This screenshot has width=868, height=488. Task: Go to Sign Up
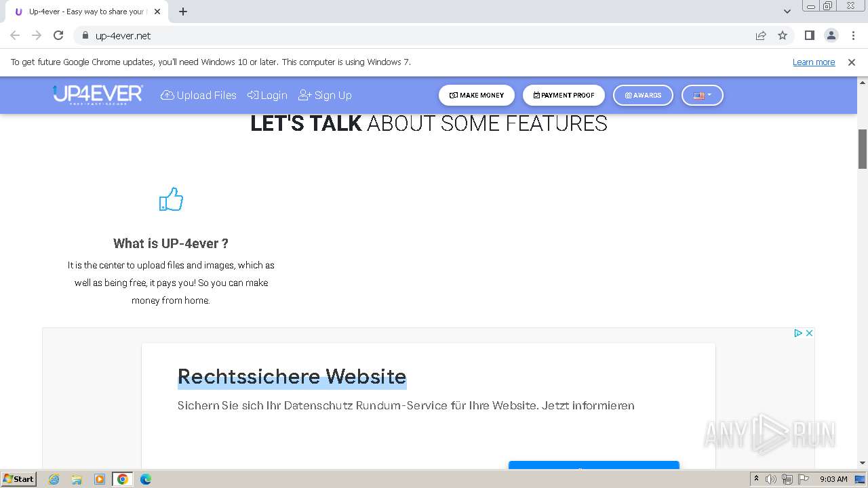pos(325,95)
